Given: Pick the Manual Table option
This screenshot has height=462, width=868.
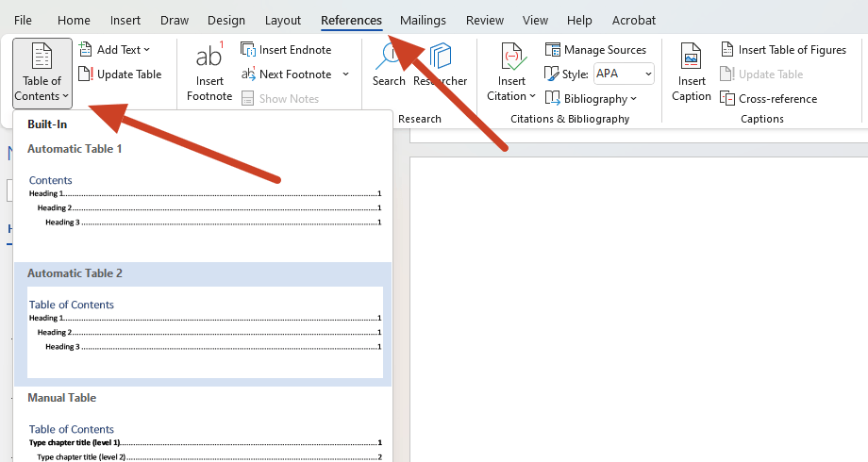Looking at the screenshot, I should click(x=203, y=425).
